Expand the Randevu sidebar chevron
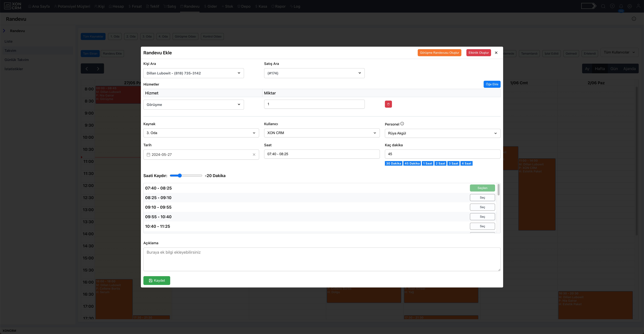 tap(4, 31)
